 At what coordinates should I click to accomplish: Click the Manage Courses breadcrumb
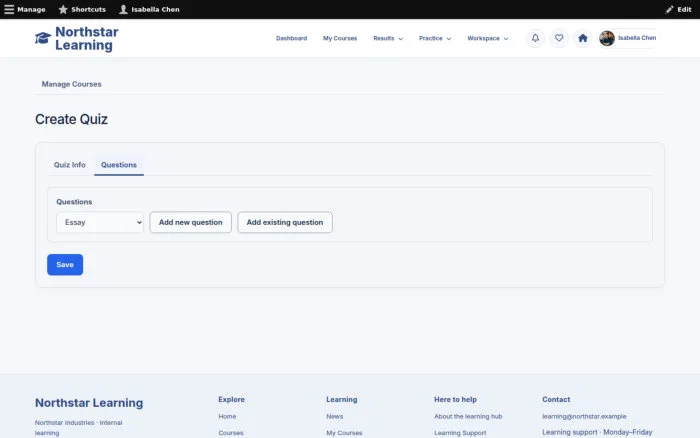[x=71, y=84]
